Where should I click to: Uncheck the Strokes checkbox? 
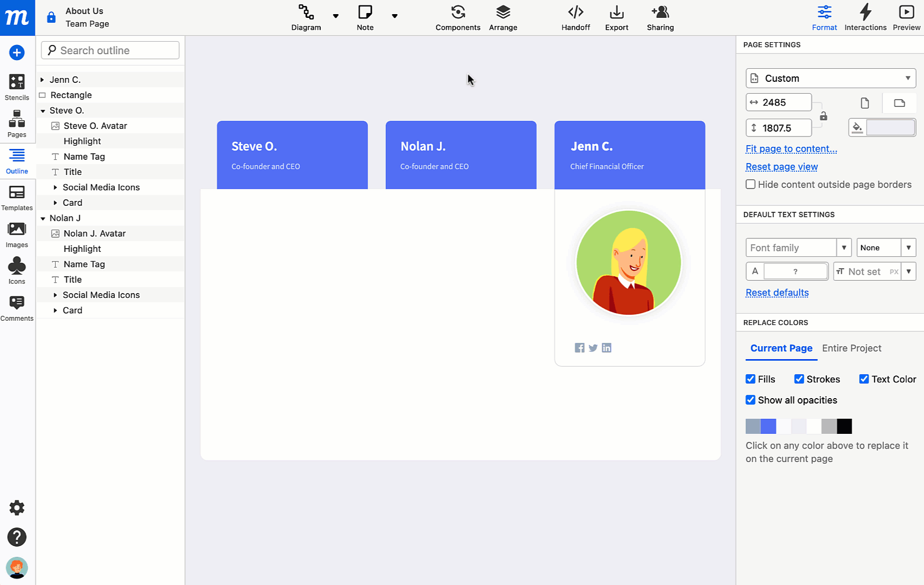tap(799, 379)
